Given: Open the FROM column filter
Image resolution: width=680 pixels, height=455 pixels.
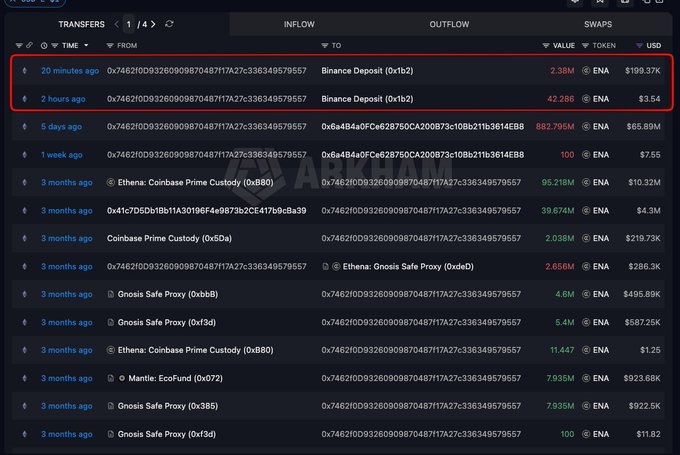Looking at the screenshot, I should (110, 46).
